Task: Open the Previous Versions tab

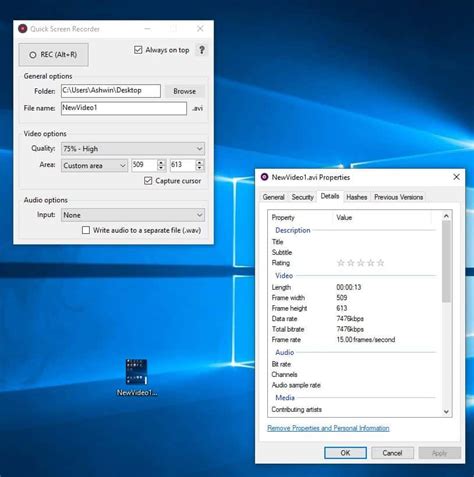Action: click(x=398, y=197)
